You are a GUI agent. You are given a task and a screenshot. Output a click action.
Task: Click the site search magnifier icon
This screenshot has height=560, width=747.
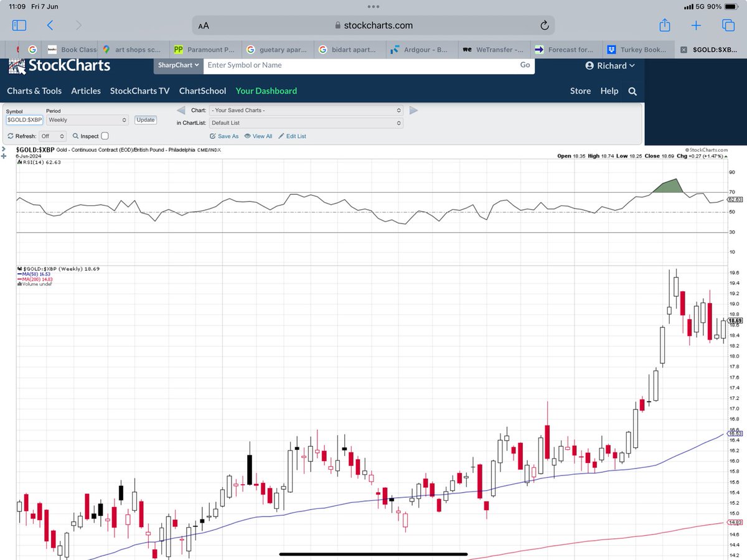(632, 91)
